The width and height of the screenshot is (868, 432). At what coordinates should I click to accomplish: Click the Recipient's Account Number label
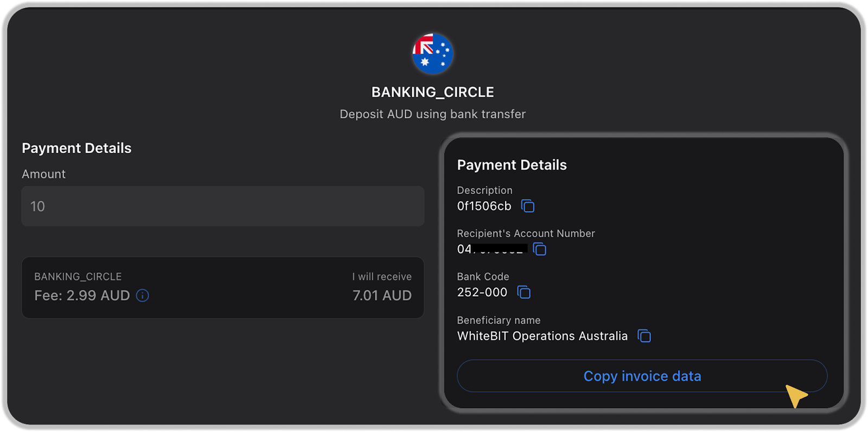pos(526,233)
